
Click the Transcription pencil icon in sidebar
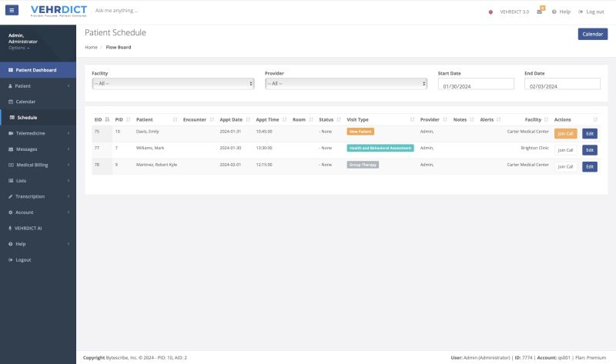[10, 196]
